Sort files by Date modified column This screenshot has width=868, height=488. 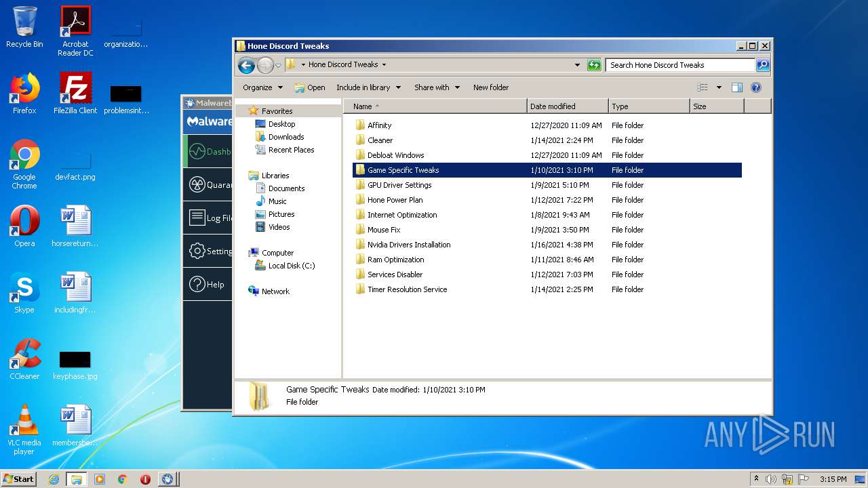coord(568,106)
